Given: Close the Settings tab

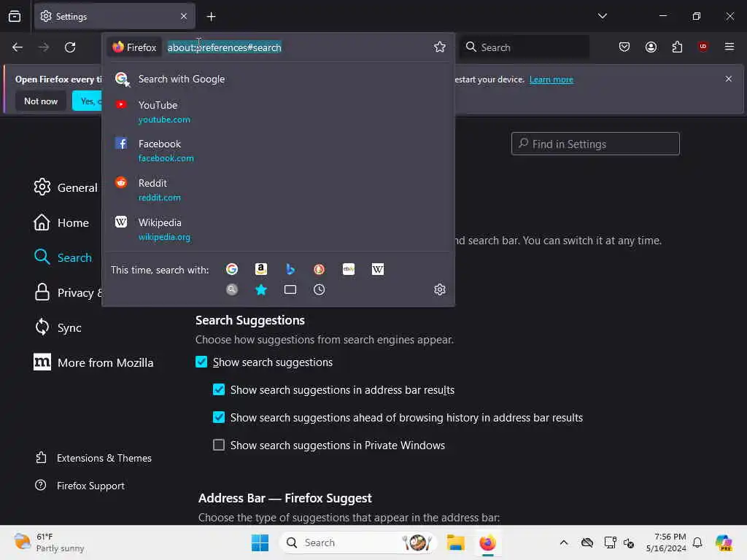Looking at the screenshot, I should (184, 16).
